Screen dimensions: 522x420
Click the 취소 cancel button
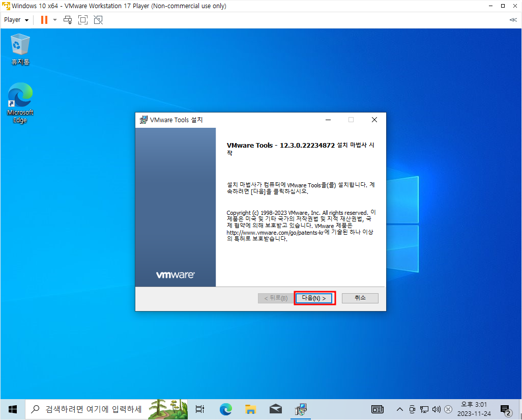point(360,298)
